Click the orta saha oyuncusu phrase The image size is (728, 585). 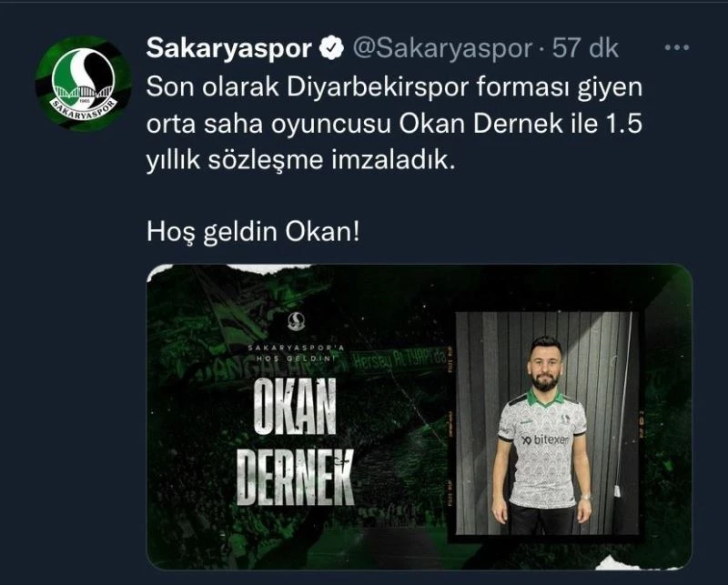click(x=268, y=125)
